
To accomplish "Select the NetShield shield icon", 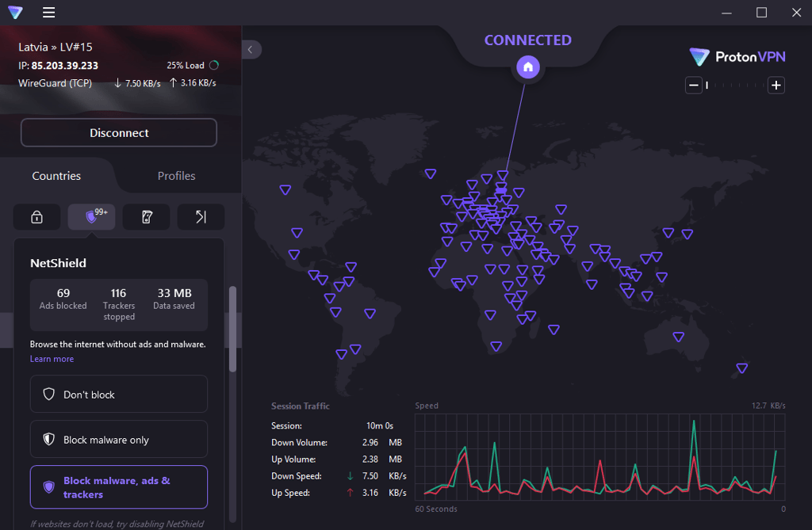I will [92, 217].
